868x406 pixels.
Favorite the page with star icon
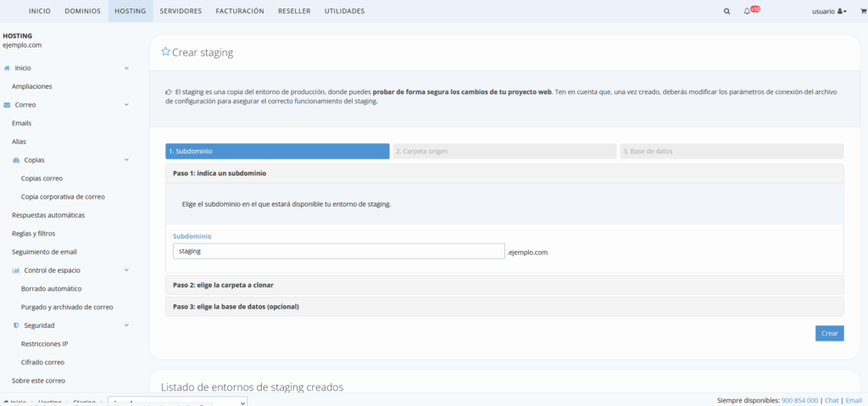(x=165, y=52)
